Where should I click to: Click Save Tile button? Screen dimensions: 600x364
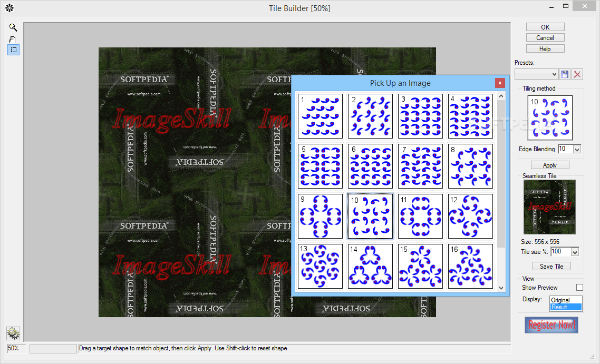pyautogui.click(x=551, y=267)
